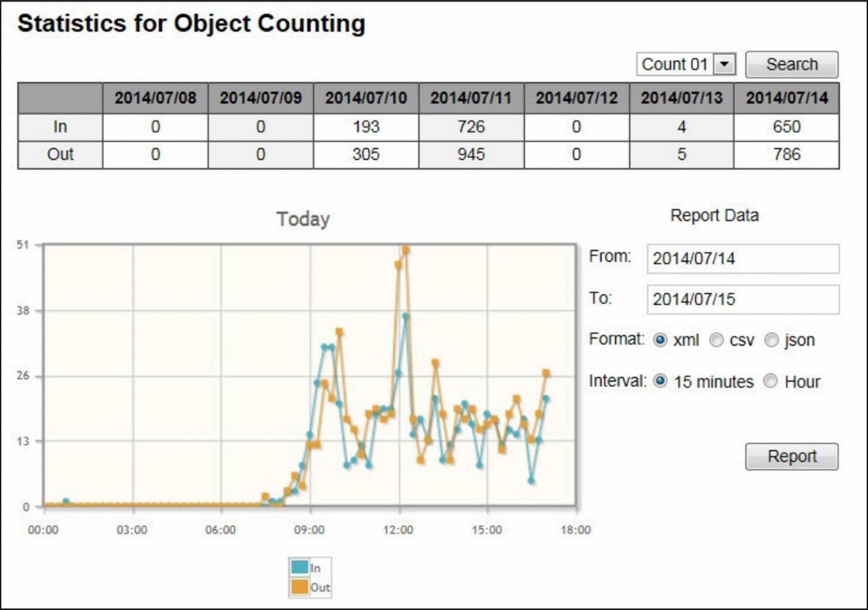The width and height of the screenshot is (868, 610).
Task: Click the dropdown arrow beside Count 01
Action: coord(724,65)
